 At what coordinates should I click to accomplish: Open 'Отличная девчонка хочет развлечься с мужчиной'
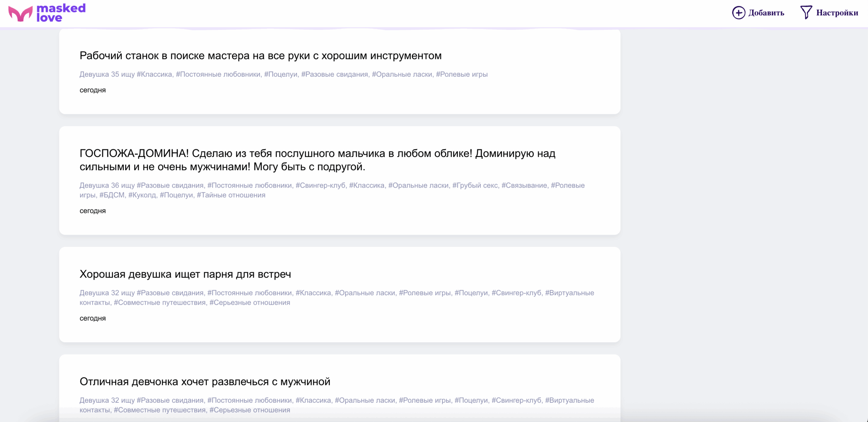tap(205, 382)
